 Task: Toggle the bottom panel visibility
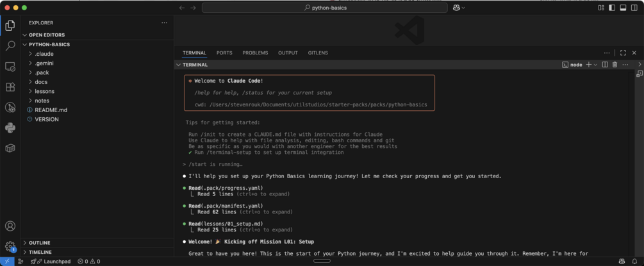(x=623, y=8)
